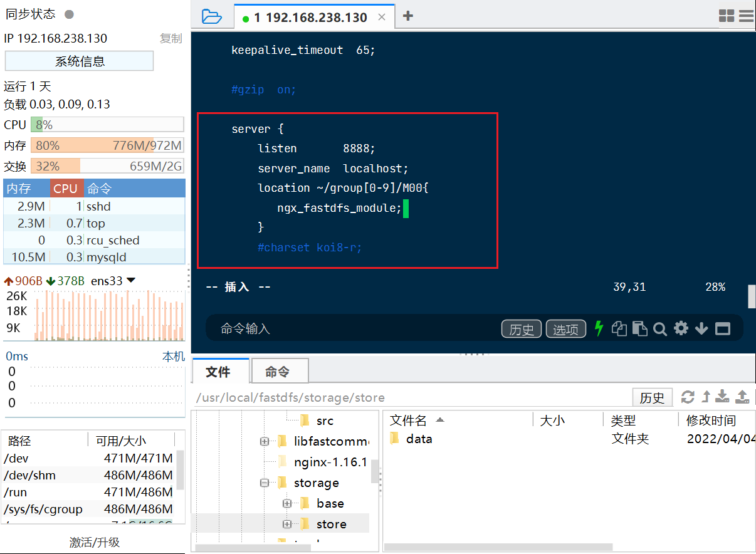Image resolution: width=756 pixels, height=554 pixels.
Task: Select the /run disk row
Action: (89, 492)
